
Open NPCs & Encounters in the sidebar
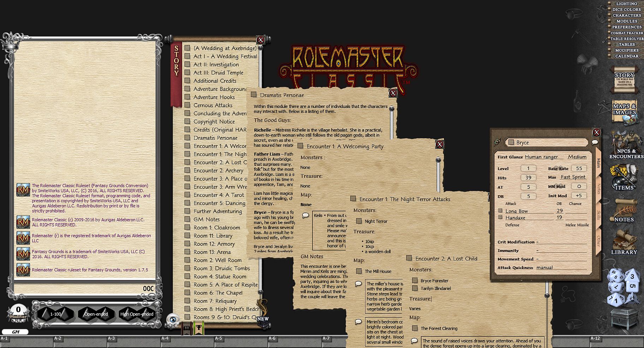(626, 145)
